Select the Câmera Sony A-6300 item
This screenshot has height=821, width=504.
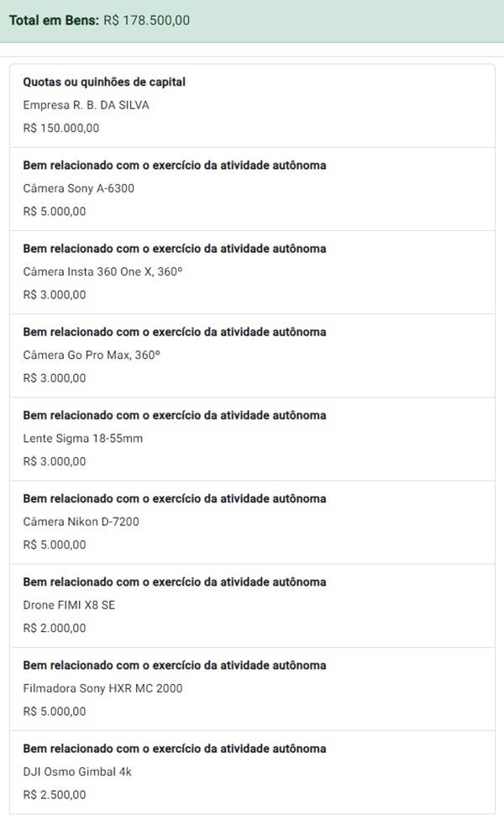79,188
